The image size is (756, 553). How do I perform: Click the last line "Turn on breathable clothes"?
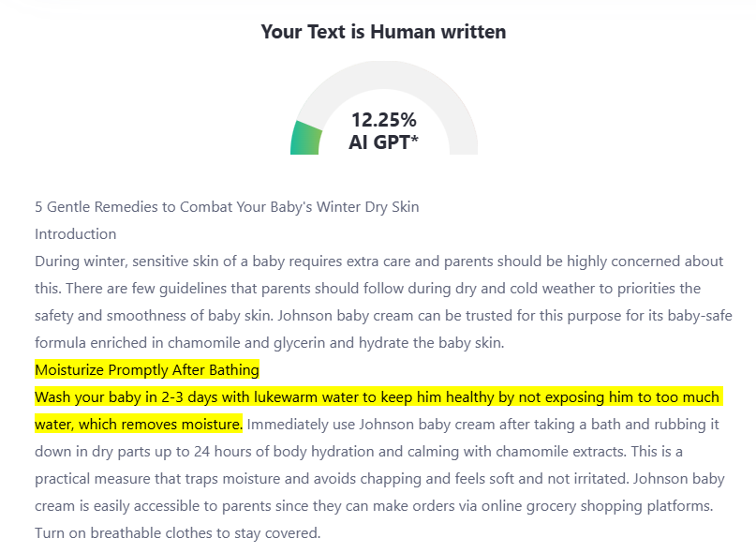(x=178, y=532)
